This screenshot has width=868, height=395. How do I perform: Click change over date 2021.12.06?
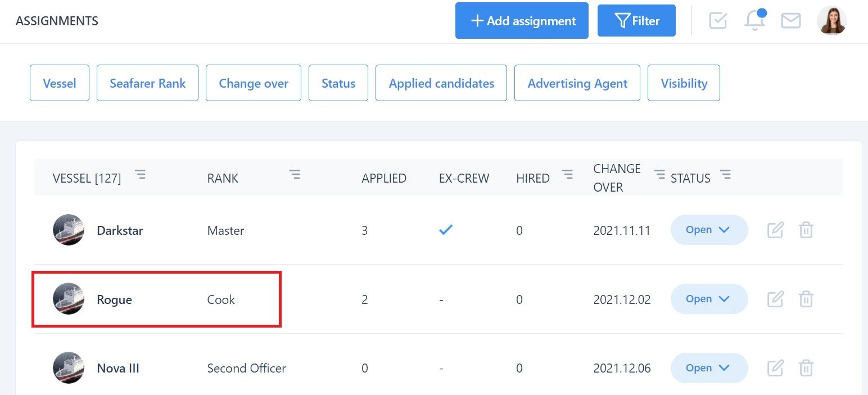(x=622, y=369)
